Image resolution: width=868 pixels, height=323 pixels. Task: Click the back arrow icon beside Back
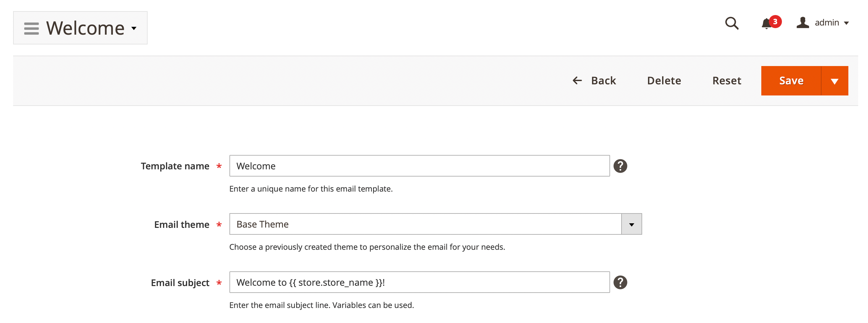pos(577,80)
